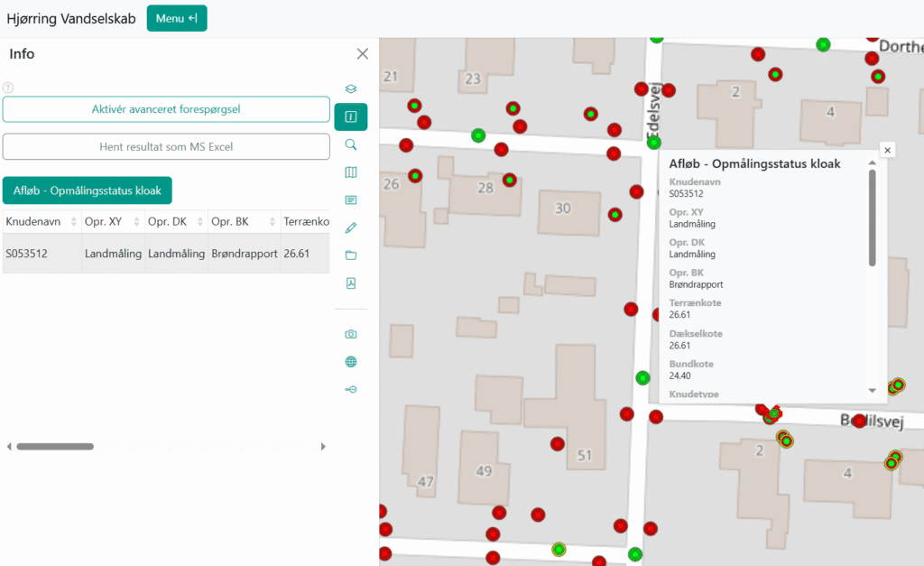Select the Afløb - Opmålingsstatus kloak tab
924x566 pixels.
[88, 190]
